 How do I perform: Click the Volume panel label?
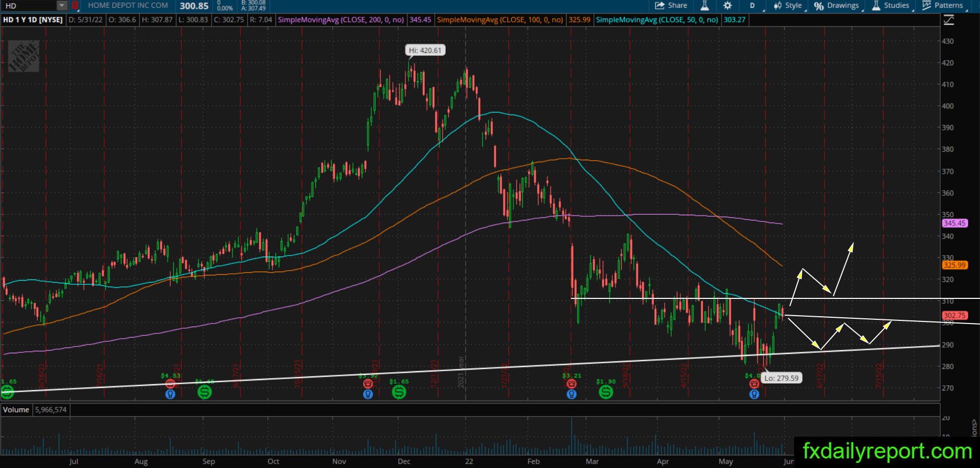click(x=16, y=410)
